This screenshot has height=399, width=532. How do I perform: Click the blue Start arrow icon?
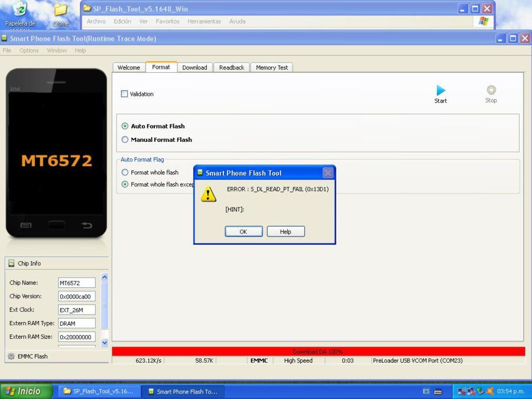tap(440, 90)
